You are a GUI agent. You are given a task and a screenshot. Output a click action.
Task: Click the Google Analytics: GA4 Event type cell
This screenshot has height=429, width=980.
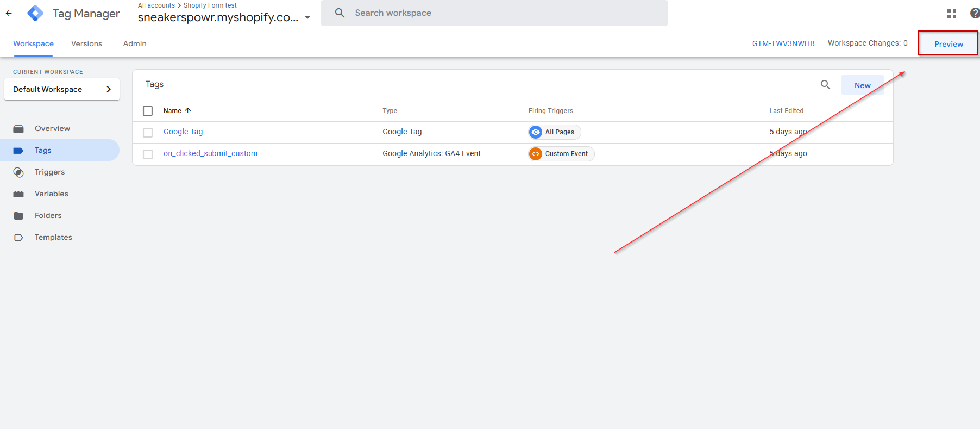pyautogui.click(x=431, y=153)
